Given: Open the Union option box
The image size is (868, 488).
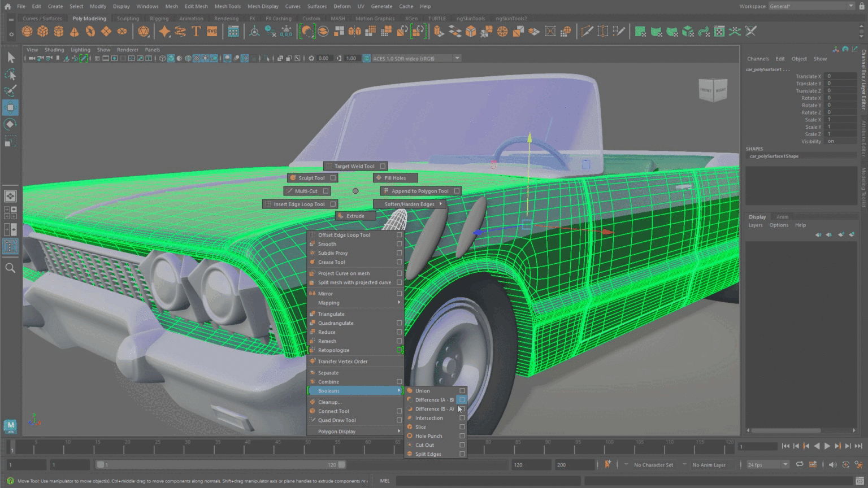Looking at the screenshot, I should [462, 391].
